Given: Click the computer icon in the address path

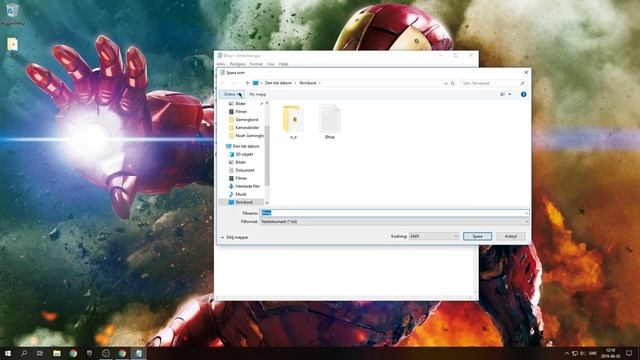Looking at the screenshot, I should [x=256, y=83].
